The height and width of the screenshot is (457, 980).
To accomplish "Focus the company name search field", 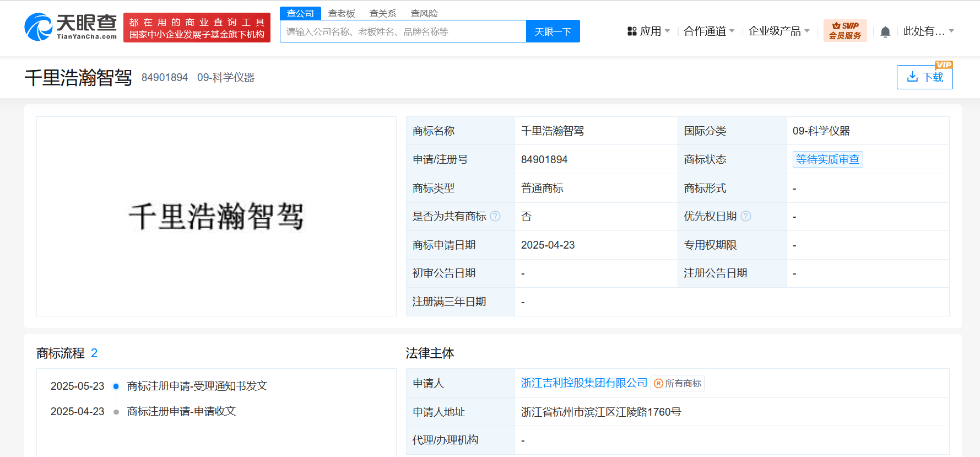I will (403, 31).
